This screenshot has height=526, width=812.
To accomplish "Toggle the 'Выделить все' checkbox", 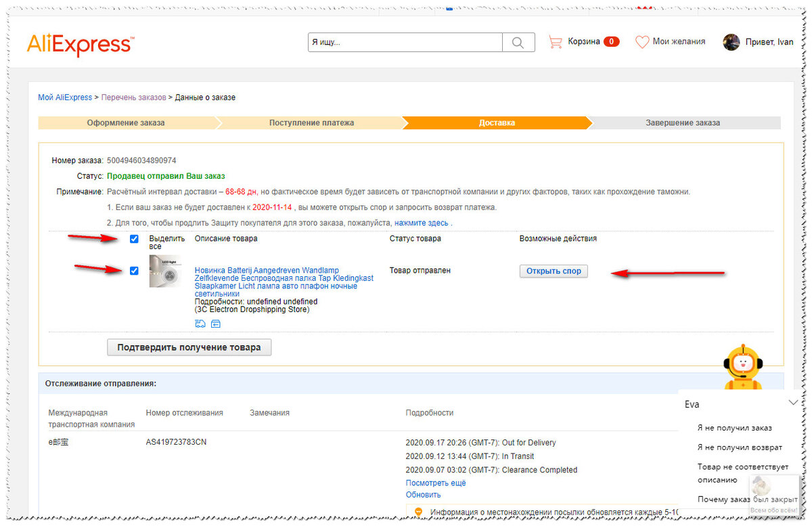I will tap(134, 239).
